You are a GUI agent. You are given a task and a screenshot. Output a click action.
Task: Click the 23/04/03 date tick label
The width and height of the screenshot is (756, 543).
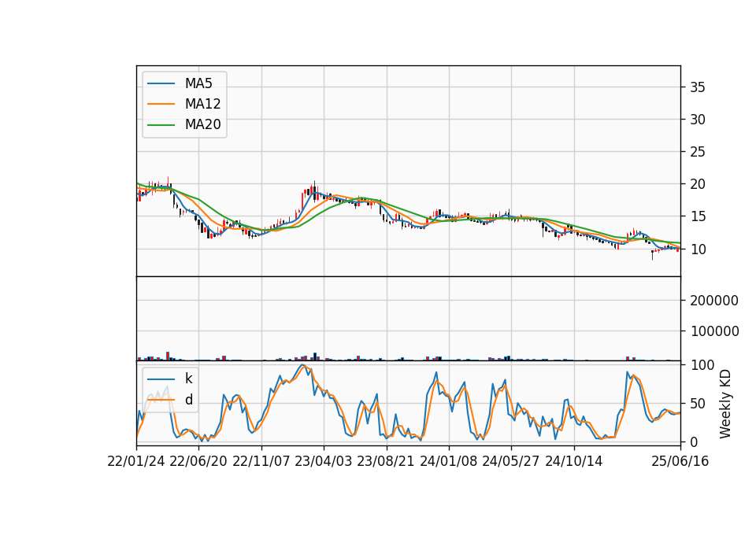point(324,461)
